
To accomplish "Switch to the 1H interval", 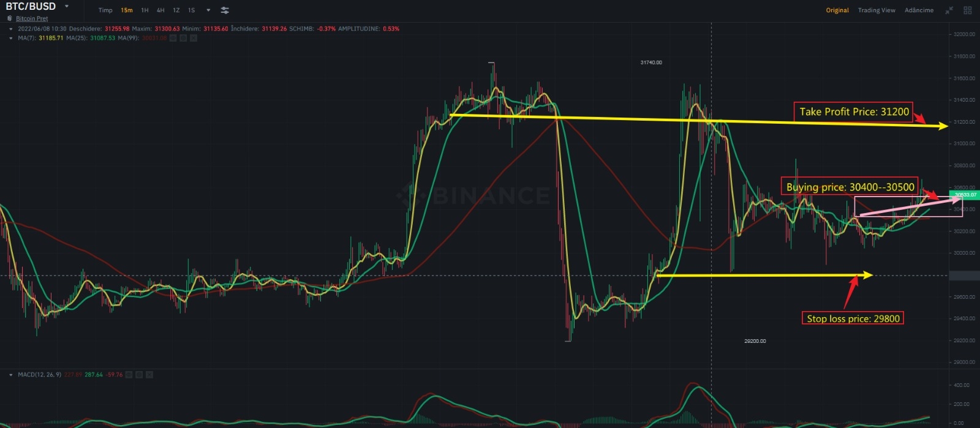I will coord(145,10).
